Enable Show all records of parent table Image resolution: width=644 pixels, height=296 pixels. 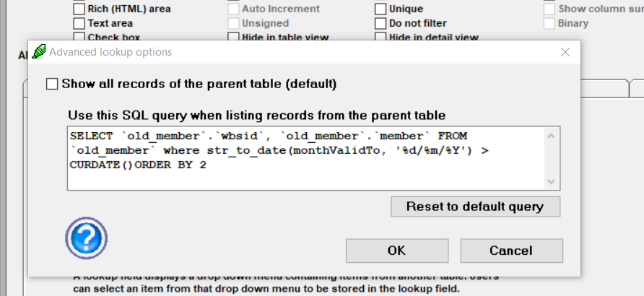coord(52,84)
